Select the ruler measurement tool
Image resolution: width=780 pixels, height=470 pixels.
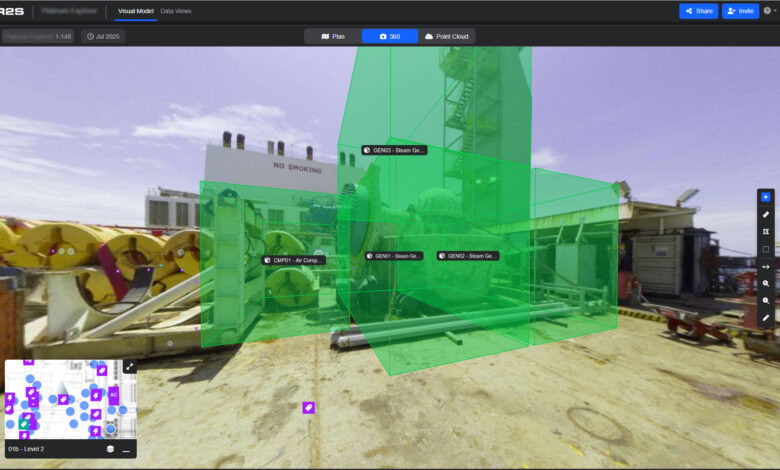pyautogui.click(x=766, y=214)
